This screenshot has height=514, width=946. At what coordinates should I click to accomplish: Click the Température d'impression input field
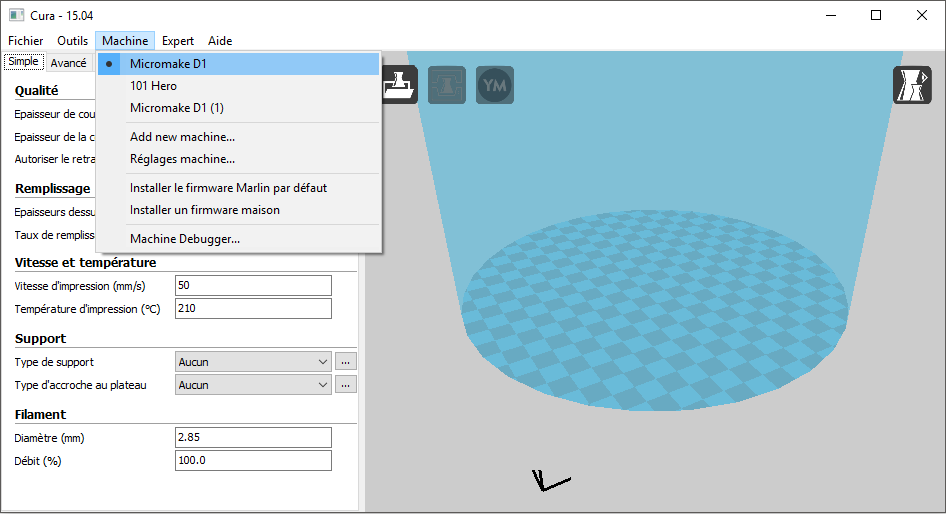click(253, 308)
